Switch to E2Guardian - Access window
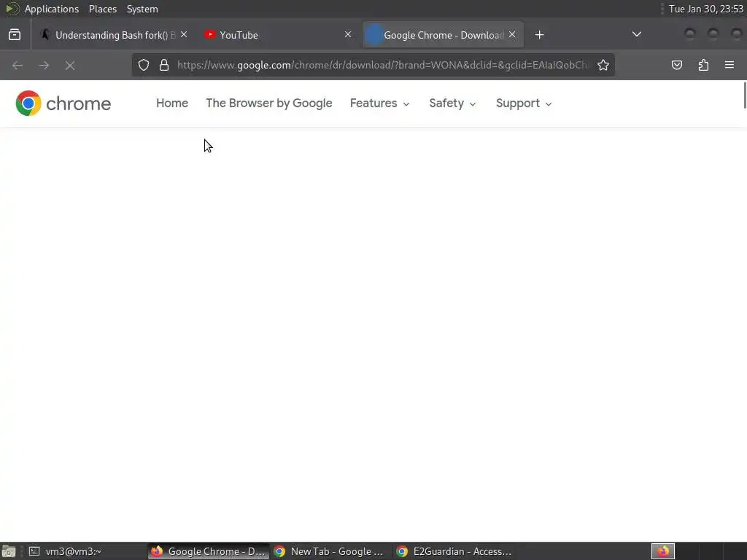747x560 pixels. [454, 551]
